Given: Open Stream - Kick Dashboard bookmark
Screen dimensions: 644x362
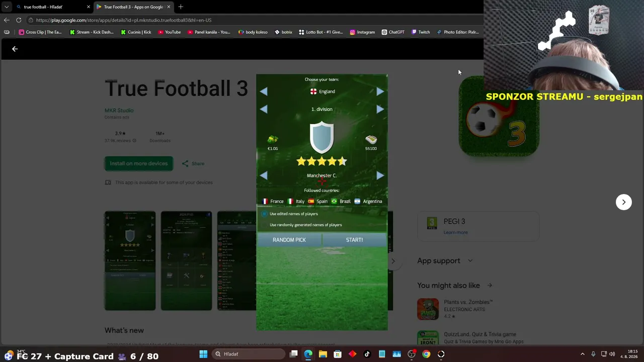Looking at the screenshot, I should tap(92, 32).
